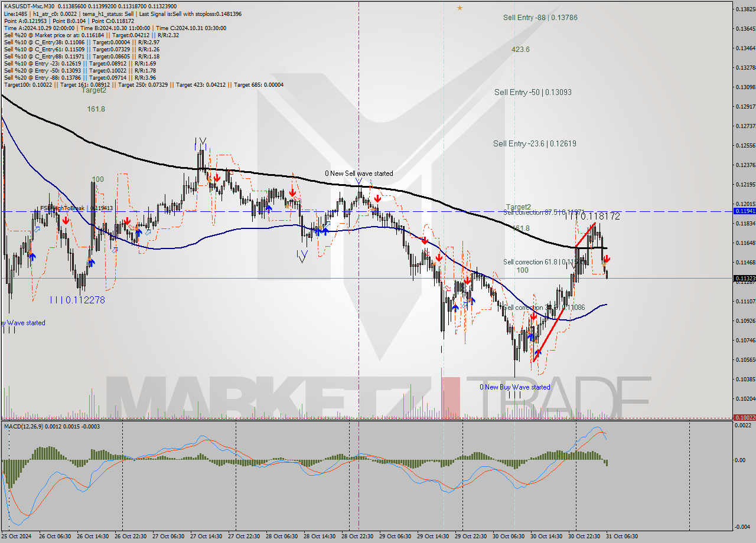Click Target2 label above left-side 161.8

pyautogui.click(x=94, y=90)
